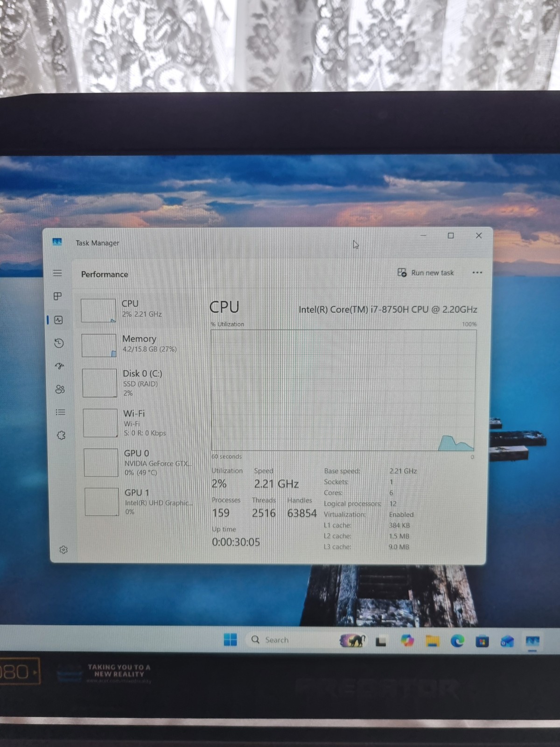
Task: Open the Startup apps page icon
Action: (59, 366)
